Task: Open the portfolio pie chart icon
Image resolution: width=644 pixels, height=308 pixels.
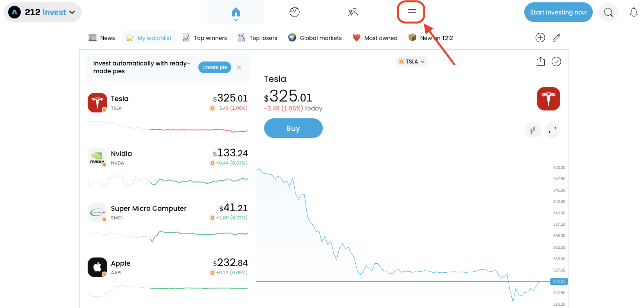Action: click(295, 13)
